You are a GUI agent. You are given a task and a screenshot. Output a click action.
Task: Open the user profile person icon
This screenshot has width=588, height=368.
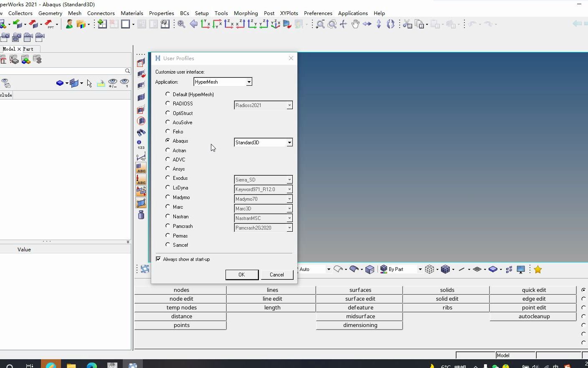[69, 24]
